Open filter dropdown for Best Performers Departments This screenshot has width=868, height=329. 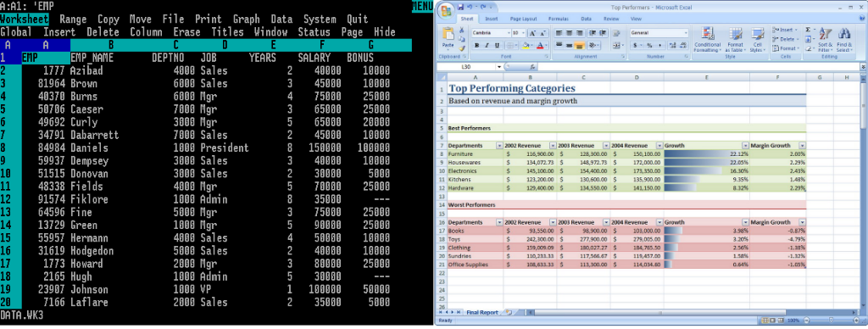pyautogui.click(x=500, y=146)
